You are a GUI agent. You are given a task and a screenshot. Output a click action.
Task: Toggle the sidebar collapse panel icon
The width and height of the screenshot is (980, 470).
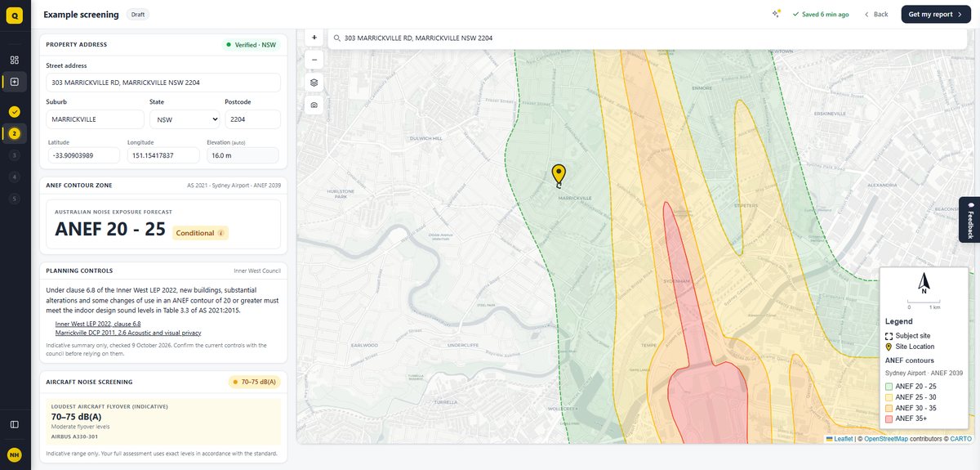click(x=15, y=424)
